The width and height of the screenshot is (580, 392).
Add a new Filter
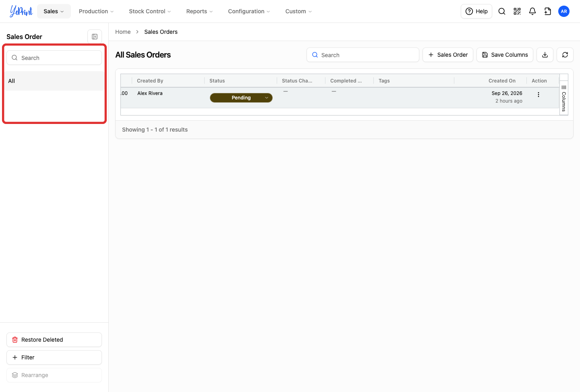coord(54,357)
